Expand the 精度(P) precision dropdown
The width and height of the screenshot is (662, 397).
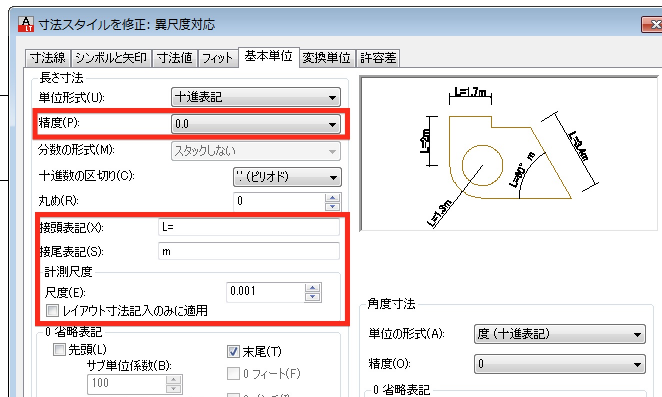tap(256, 124)
